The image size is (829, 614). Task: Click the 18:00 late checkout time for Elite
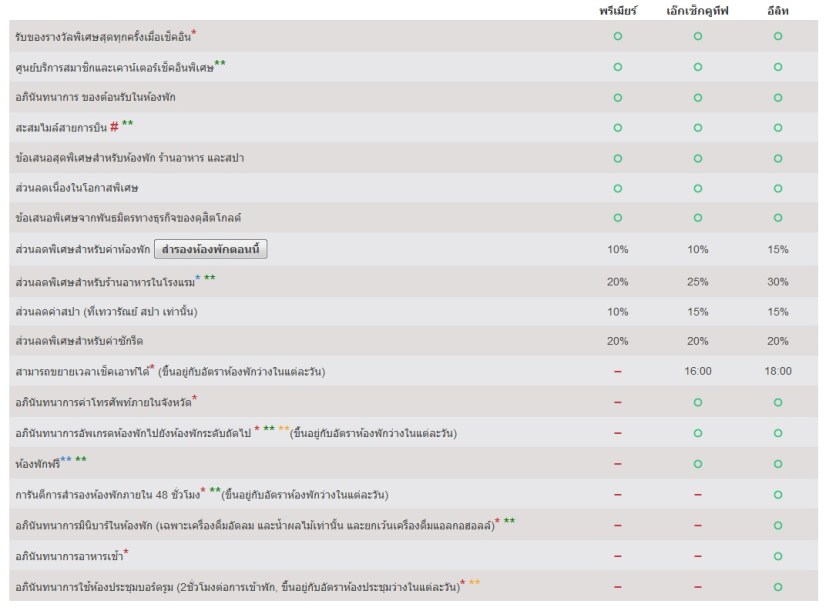(x=777, y=371)
